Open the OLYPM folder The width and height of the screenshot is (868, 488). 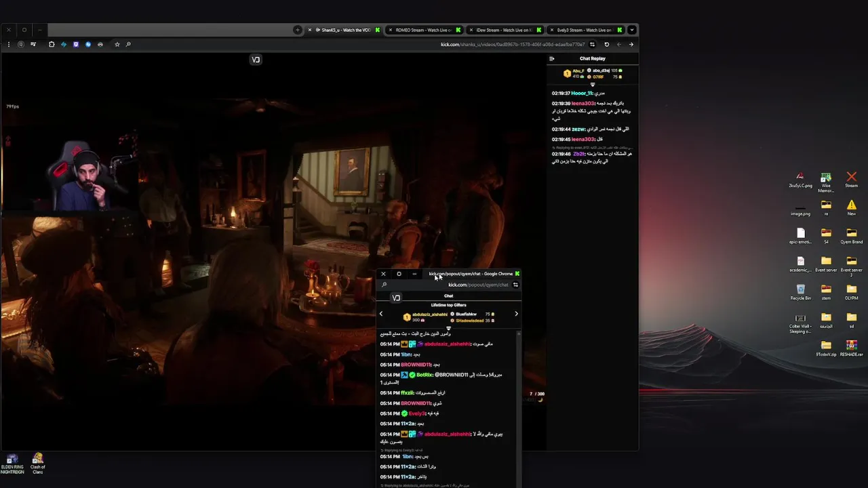coord(851,293)
